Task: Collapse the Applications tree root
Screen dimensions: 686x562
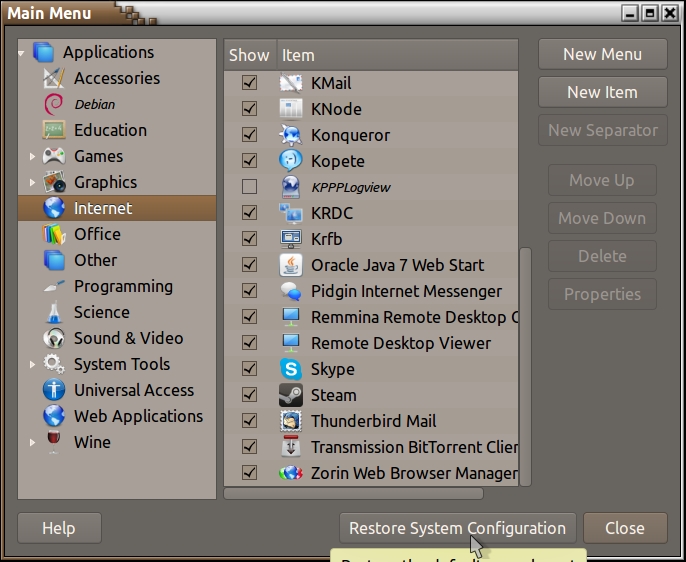Action: (x=22, y=52)
